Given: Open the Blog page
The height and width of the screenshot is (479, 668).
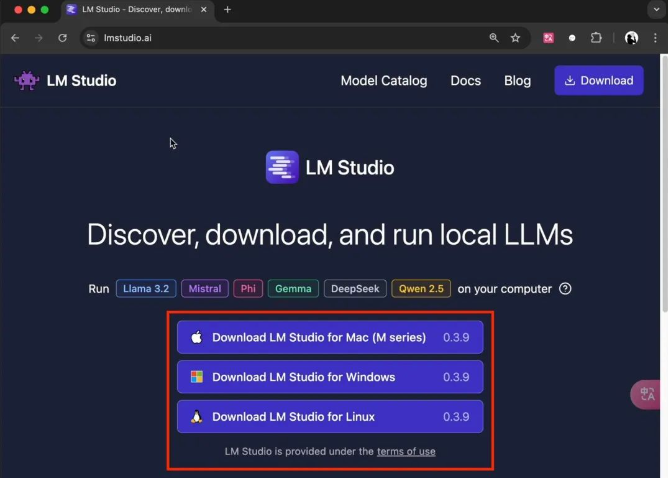Looking at the screenshot, I should (517, 81).
